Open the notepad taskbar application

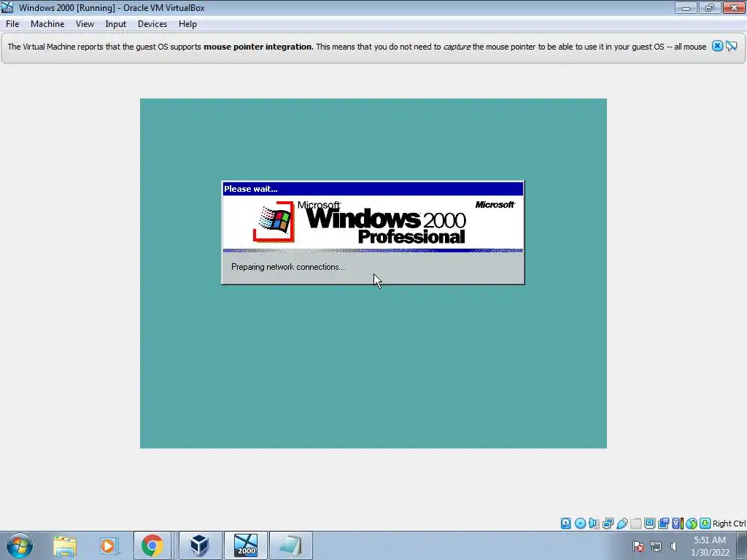291,545
